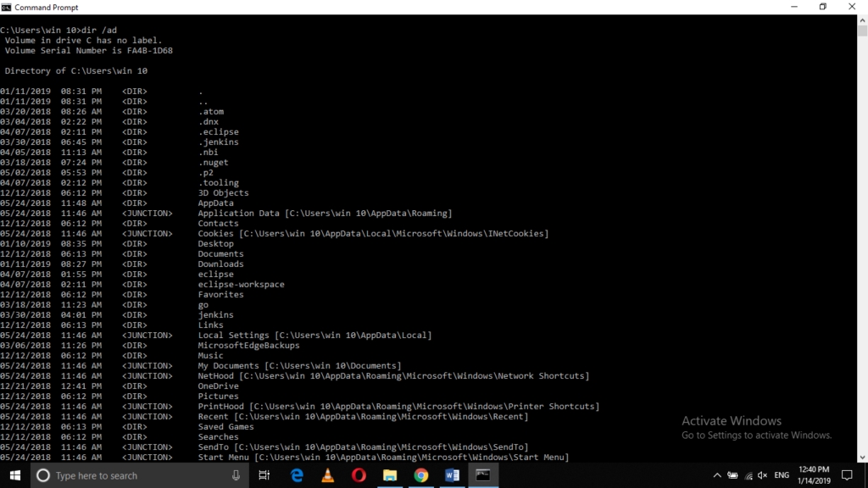Activate the microphone in the search box

coord(236,475)
